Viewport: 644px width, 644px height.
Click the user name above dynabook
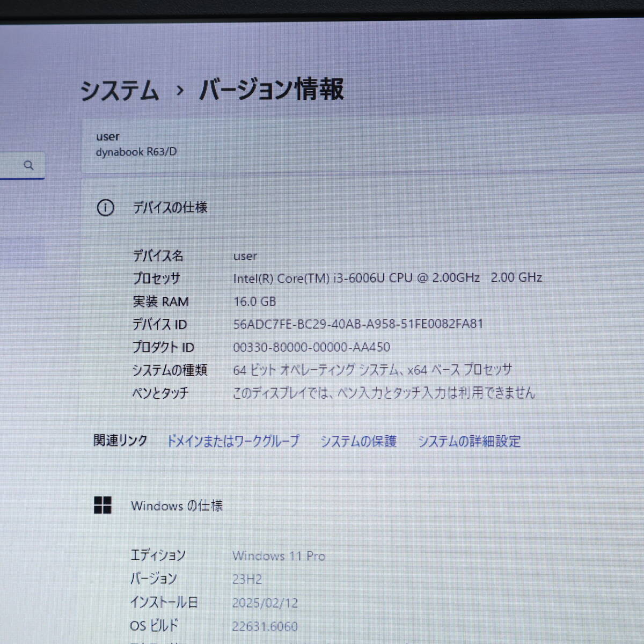[107, 136]
